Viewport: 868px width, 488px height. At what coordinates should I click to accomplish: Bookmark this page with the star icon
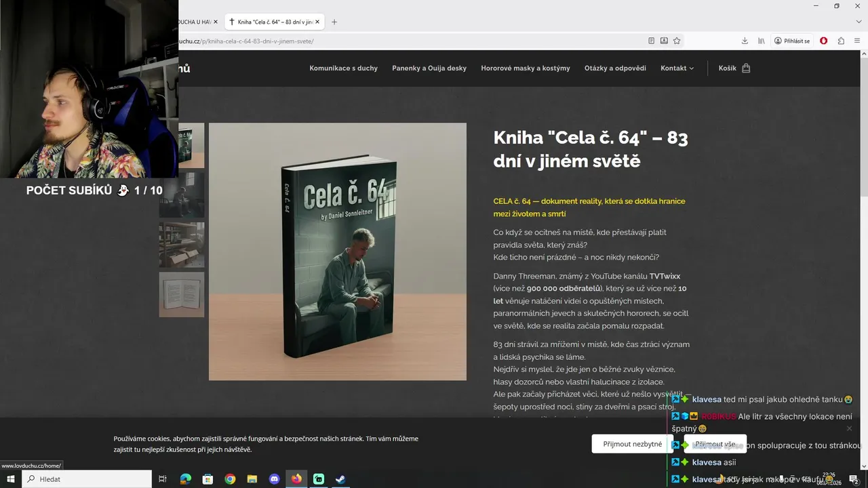tap(677, 41)
